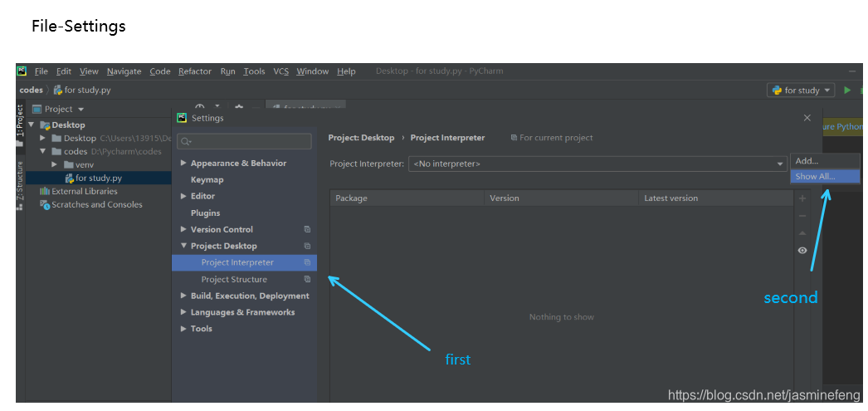Expand the Version Control section
The height and width of the screenshot is (411, 868).
coord(183,229)
